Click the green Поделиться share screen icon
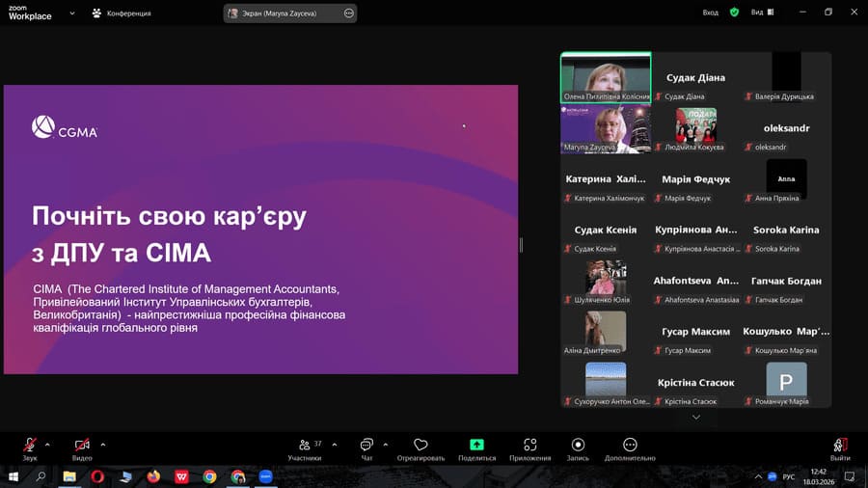Viewport: 868px width, 488px height. click(x=476, y=445)
